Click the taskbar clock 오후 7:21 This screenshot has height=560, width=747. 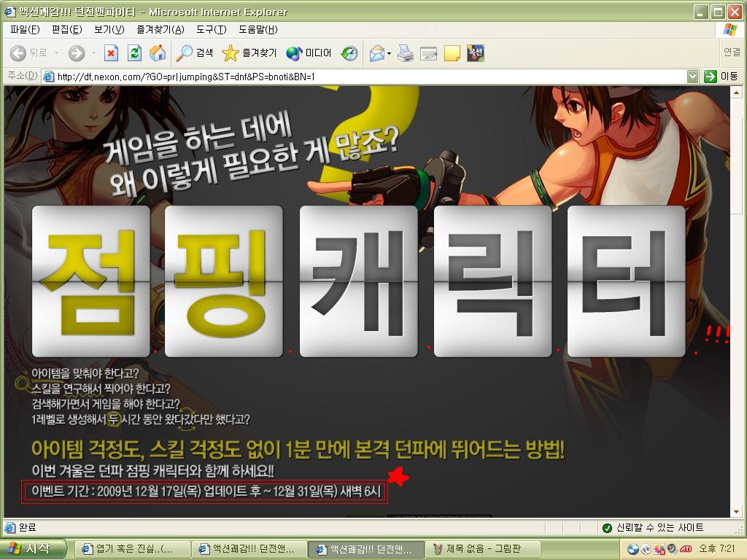pyautogui.click(x=716, y=549)
